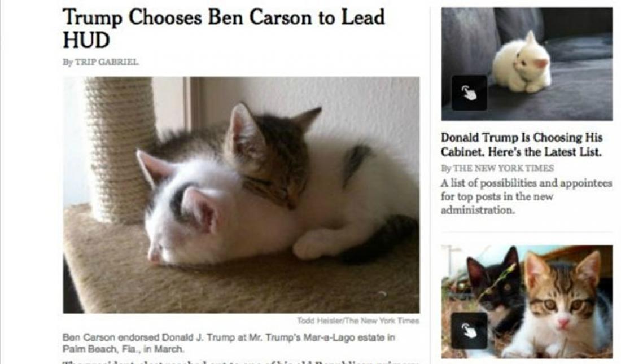621x364 pixels.
Task: Select the "A list of possibilities and appointees" summary
Action: tap(526, 196)
